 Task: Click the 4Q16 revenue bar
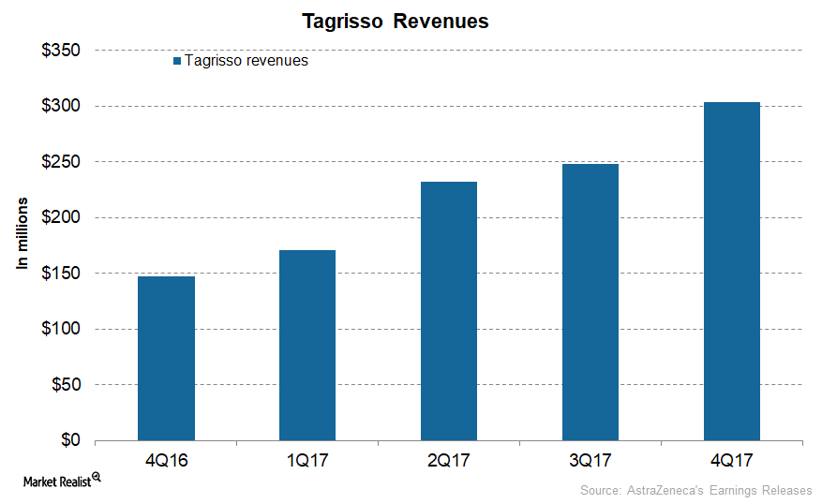(x=166, y=359)
